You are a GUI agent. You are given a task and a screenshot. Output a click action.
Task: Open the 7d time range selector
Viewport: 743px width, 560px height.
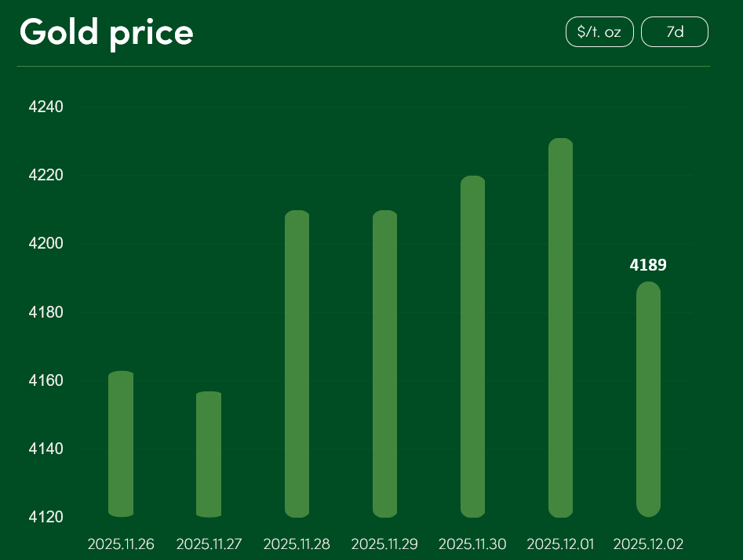(675, 32)
